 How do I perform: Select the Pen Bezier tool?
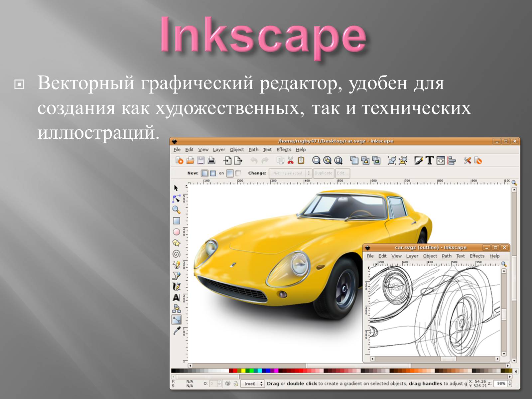coord(176,276)
